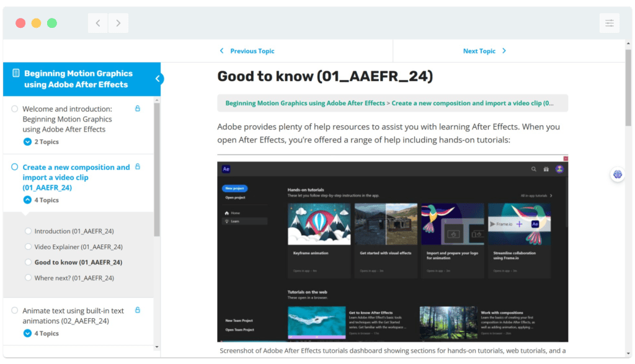Toggle the Introduction (01_AAEFR_24) topic circle
635x364 pixels.
coord(28,231)
